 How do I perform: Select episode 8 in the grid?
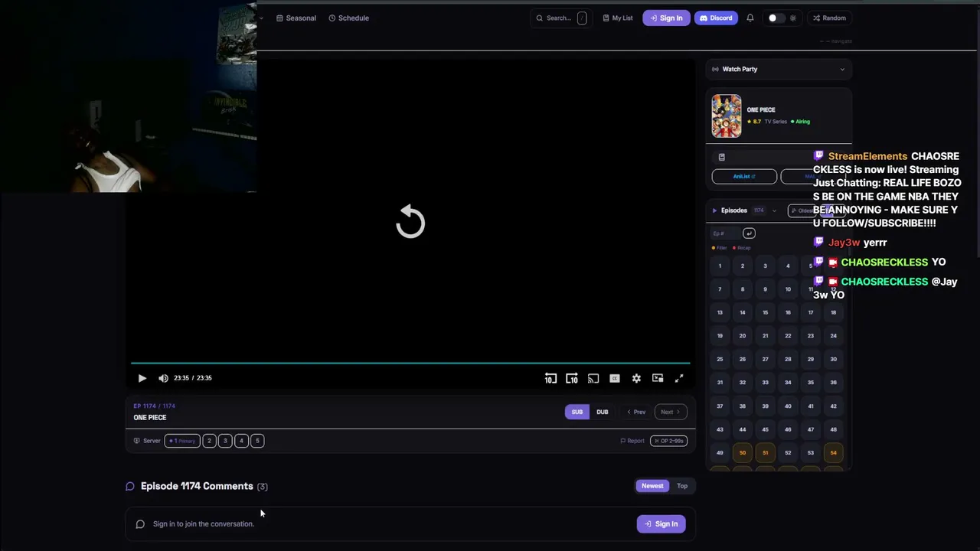(x=742, y=289)
